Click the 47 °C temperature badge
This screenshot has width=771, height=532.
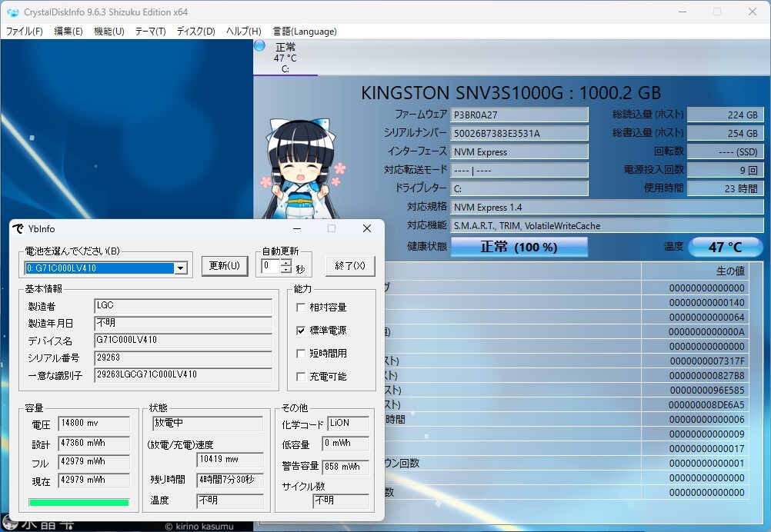click(724, 247)
